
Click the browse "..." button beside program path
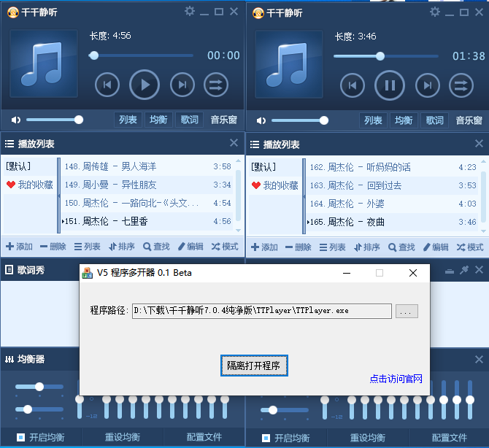point(407,311)
